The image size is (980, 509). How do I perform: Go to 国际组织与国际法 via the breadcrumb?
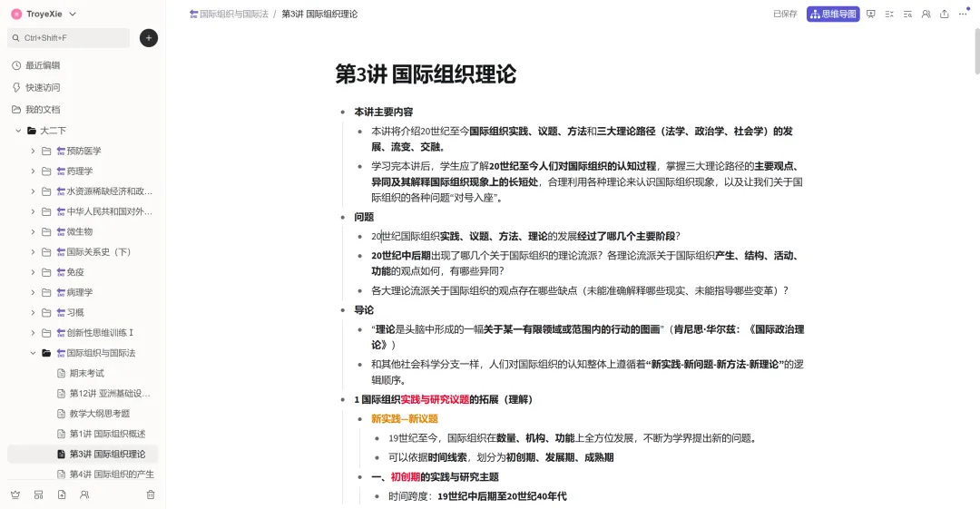click(234, 14)
